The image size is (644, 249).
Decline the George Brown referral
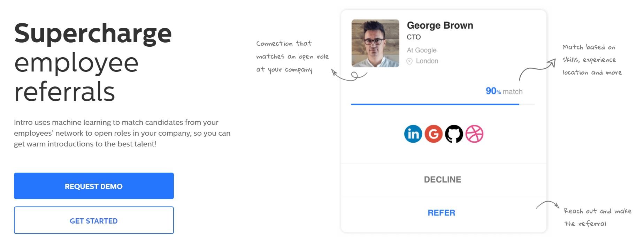[x=443, y=180]
